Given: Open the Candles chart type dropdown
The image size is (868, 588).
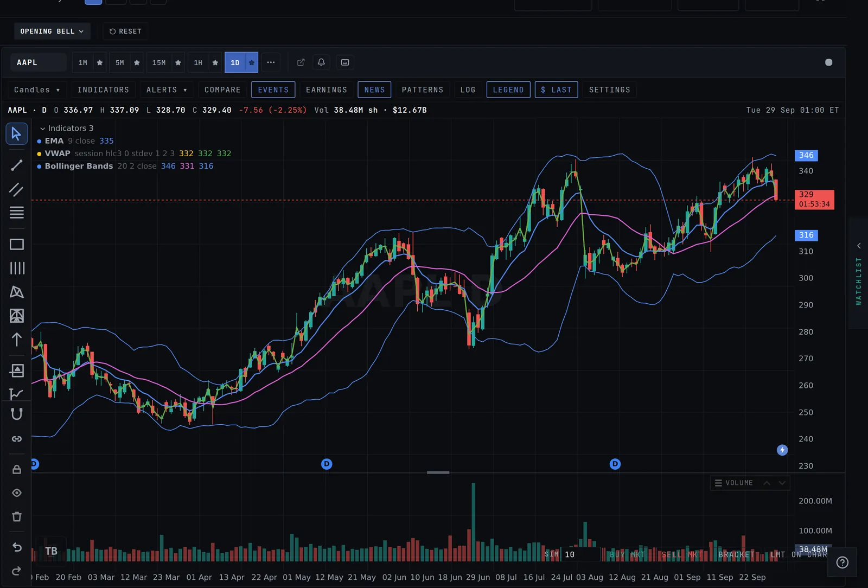Looking at the screenshot, I should pos(37,90).
